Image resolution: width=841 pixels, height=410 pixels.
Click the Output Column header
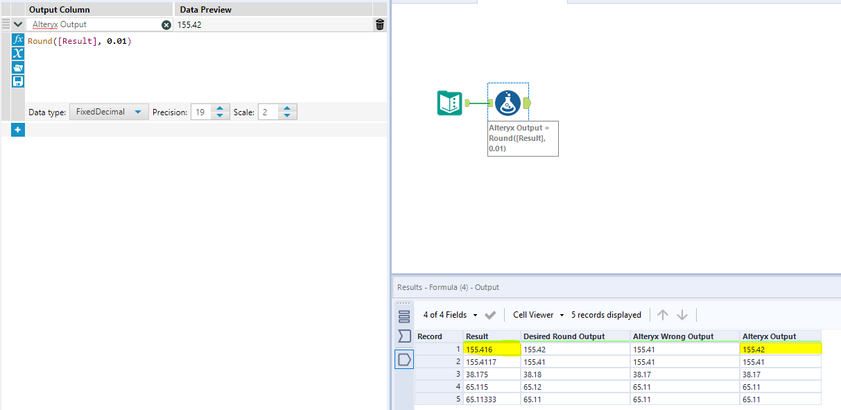click(x=99, y=10)
